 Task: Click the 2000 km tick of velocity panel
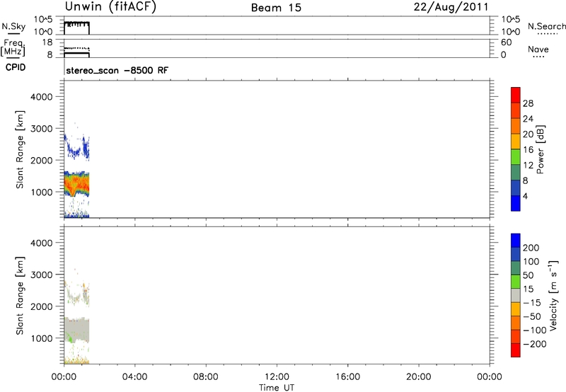point(41,306)
